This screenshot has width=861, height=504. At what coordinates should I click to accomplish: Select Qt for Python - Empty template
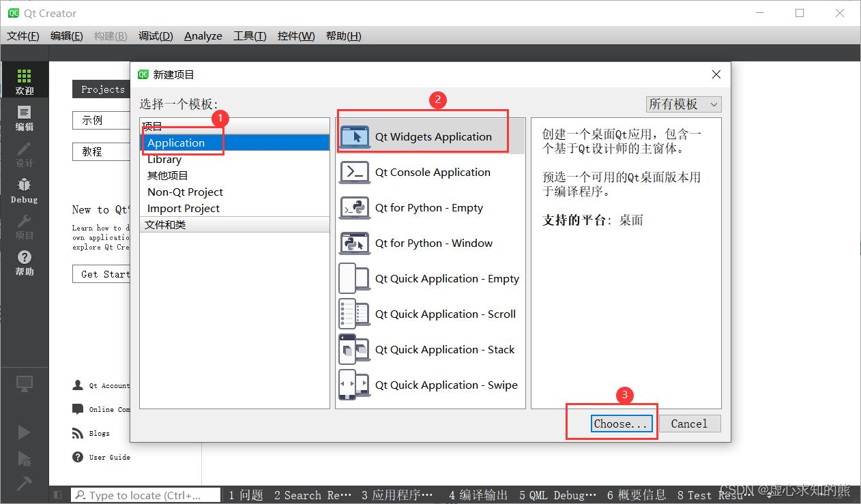430,208
